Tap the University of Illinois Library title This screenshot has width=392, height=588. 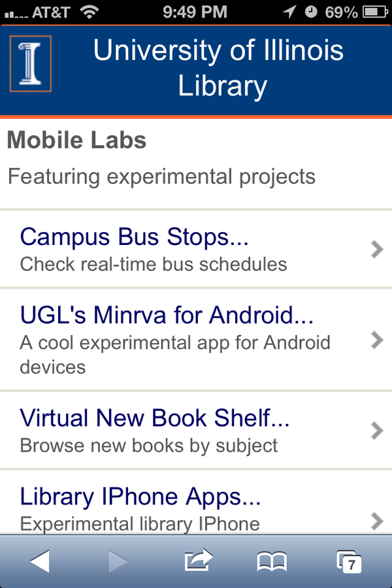tap(218, 68)
